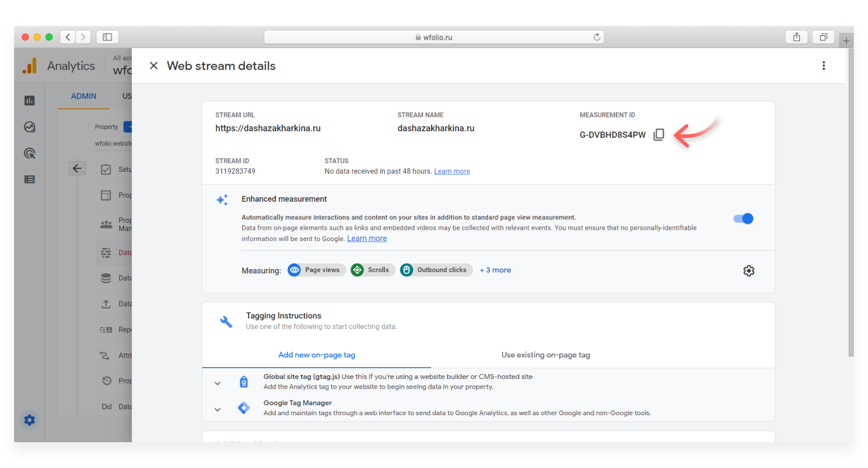Image resolution: width=868 pixels, height=468 pixels.
Task: Go forward with Safari forward button
Action: click(x=83, y=37)
